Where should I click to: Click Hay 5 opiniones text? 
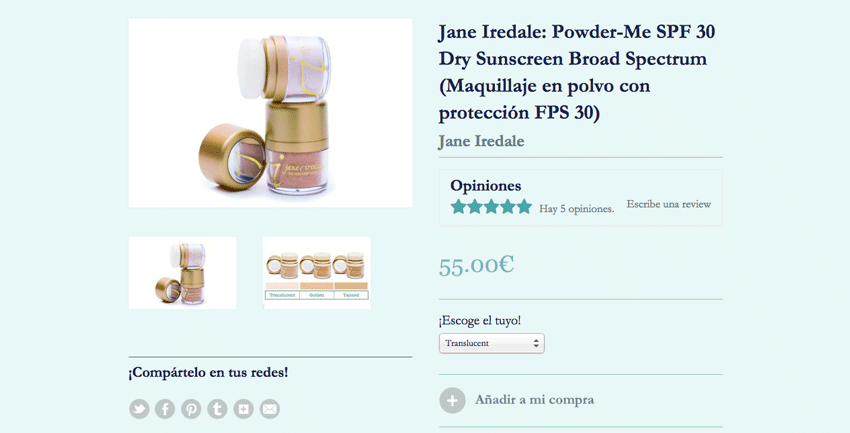(576, 209)
